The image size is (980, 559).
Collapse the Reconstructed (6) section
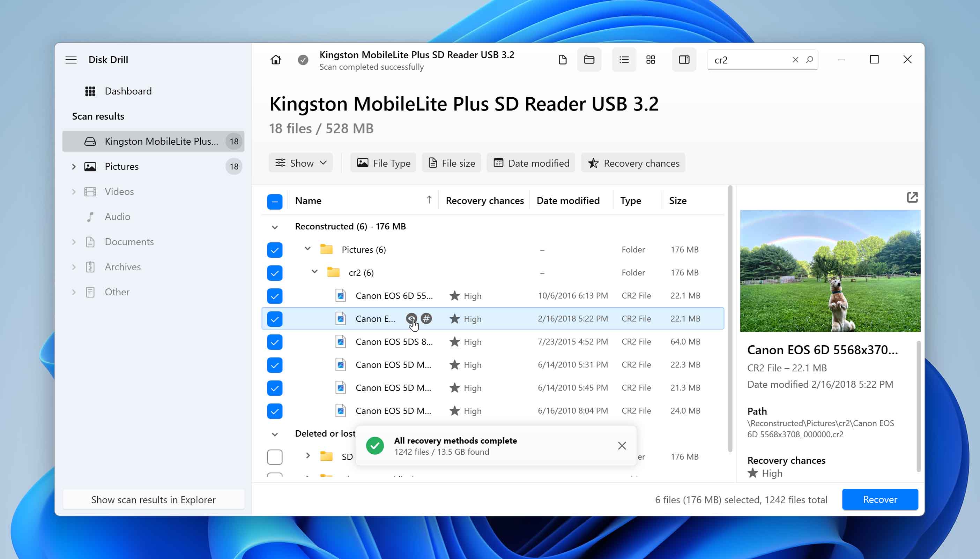[x=275, y=227]
